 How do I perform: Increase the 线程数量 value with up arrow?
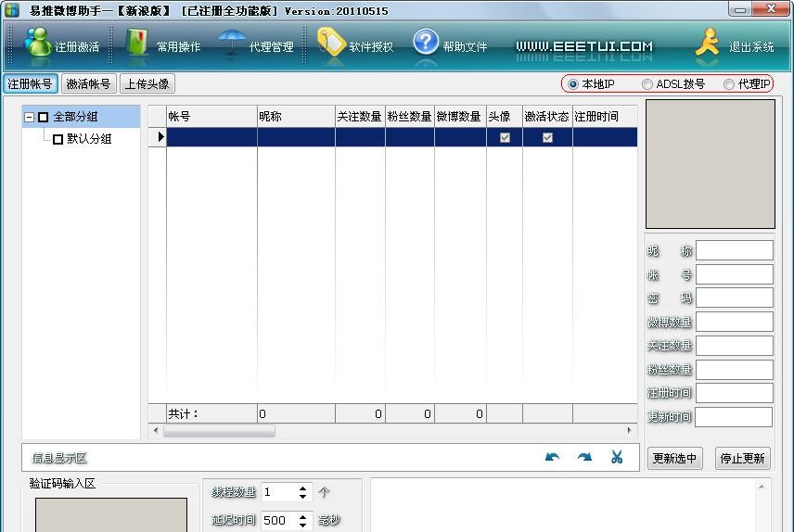click(x=302, y=488)
